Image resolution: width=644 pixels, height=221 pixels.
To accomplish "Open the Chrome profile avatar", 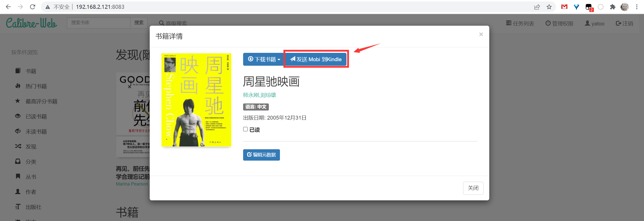I will (x=625, y=7).
